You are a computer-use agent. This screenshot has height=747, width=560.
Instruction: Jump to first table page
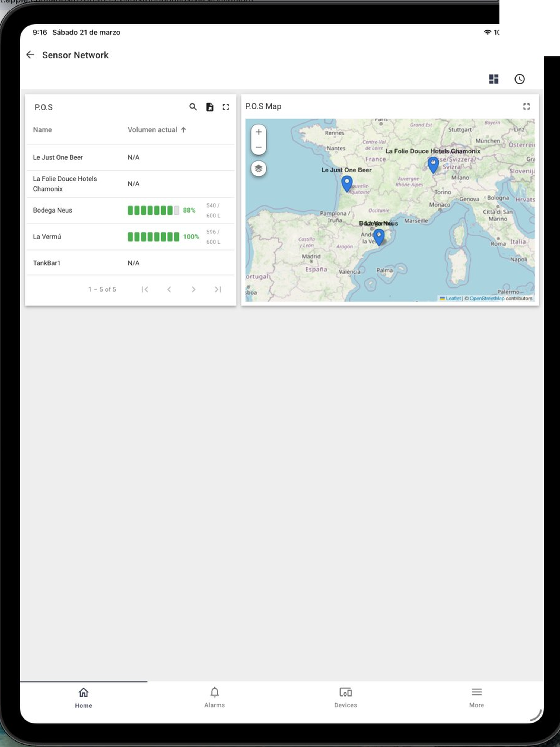pos(145,289)
